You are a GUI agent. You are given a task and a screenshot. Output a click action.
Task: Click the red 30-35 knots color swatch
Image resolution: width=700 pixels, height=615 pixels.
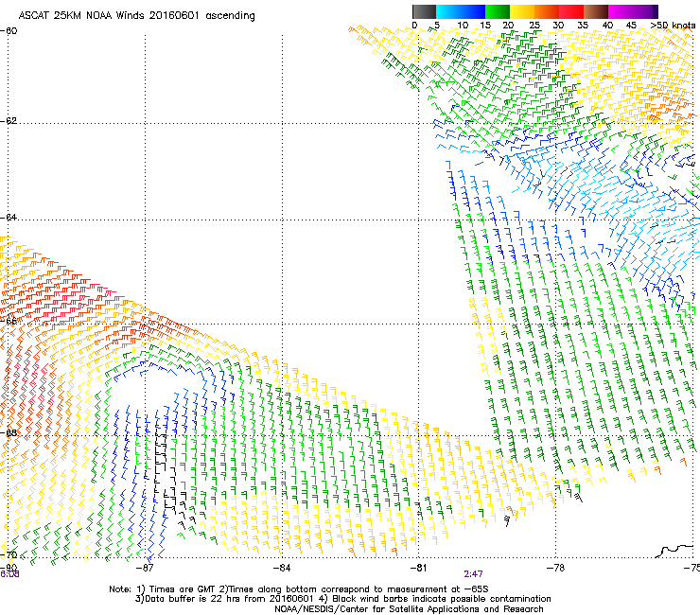[x=571, y=11]
